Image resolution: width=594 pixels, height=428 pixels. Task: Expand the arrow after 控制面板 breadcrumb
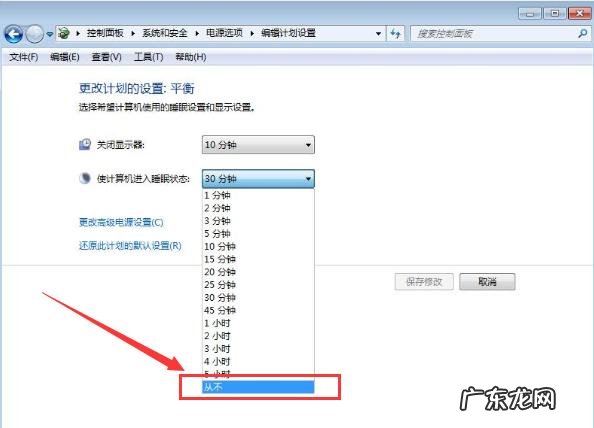133,33
